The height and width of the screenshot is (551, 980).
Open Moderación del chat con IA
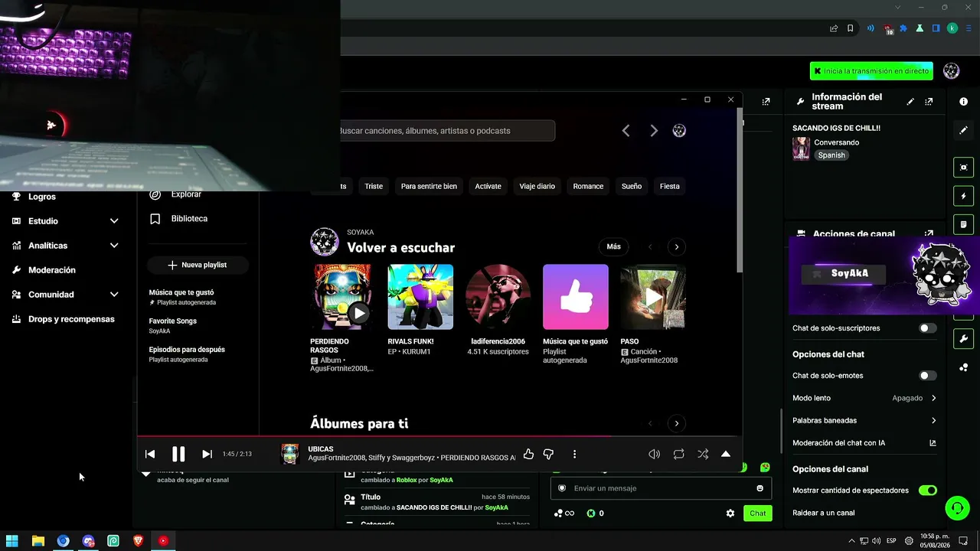[x=864, y=442]
